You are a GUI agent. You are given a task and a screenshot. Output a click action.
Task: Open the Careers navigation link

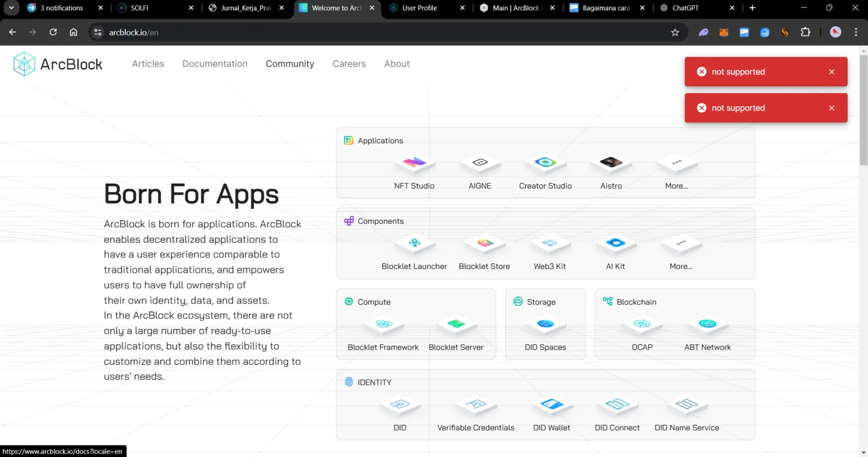[x=349, y=64]
